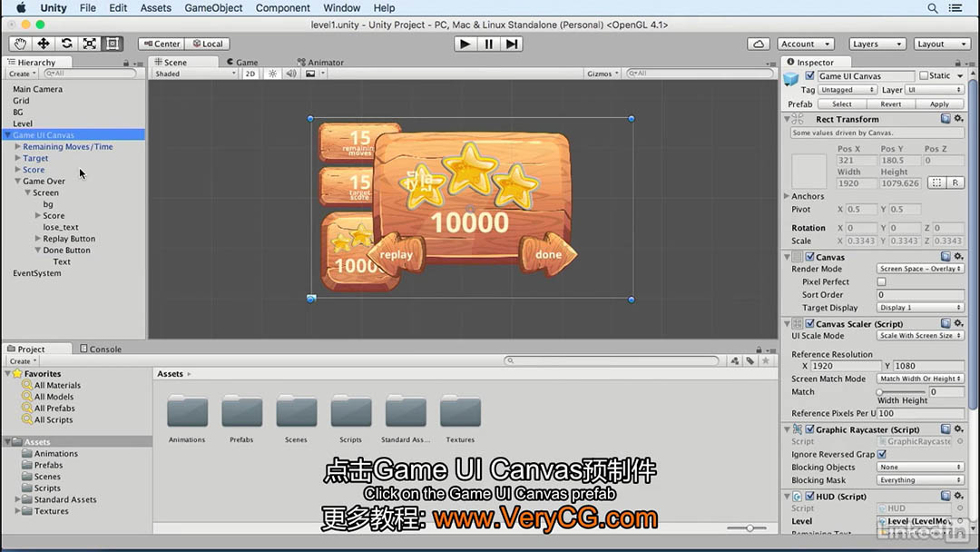Screen dimensions: 980x552
Task: Save project search star icon
Action: pos(766,360)
